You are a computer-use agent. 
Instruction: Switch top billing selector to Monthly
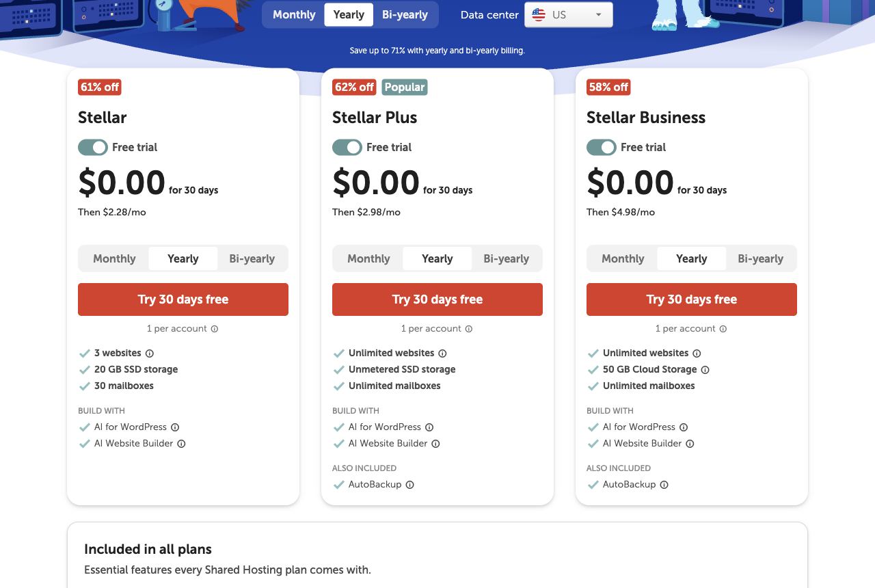click(x=294, y=14)
